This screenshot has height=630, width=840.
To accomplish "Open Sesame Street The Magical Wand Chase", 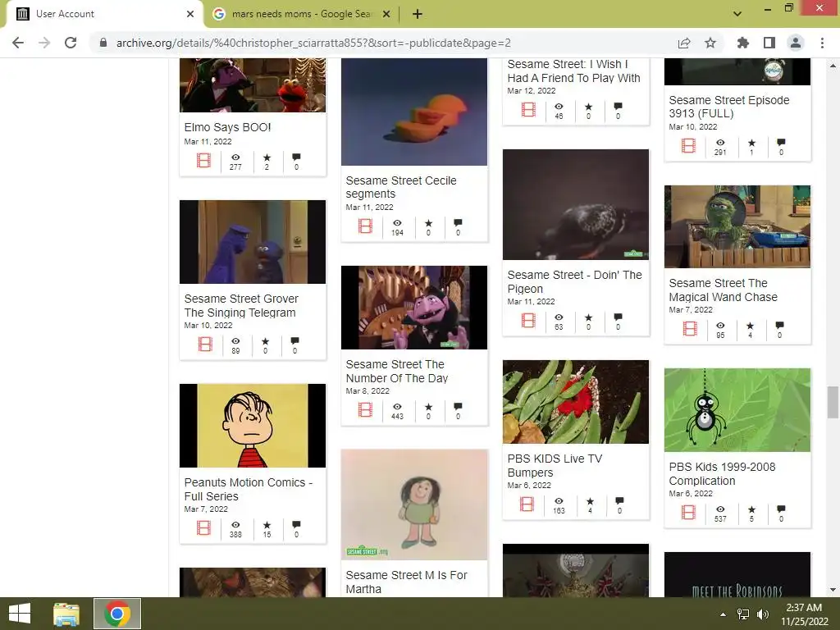I will click(x=723, y=290).
